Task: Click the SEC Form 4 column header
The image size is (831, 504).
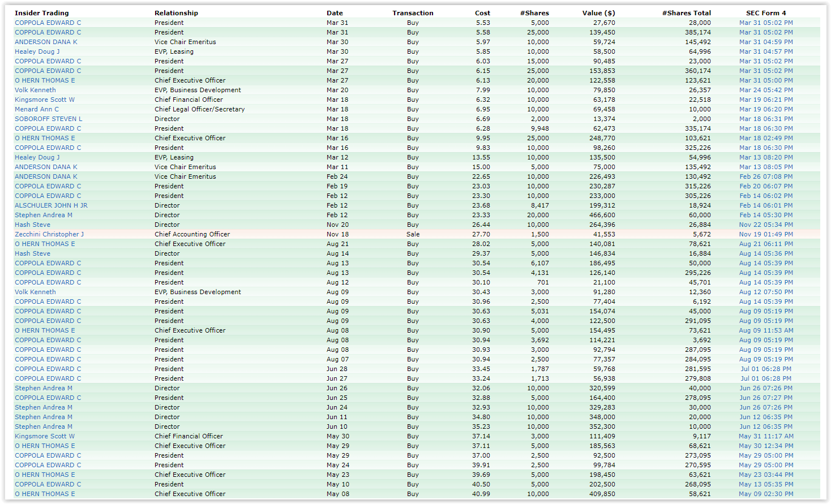Action: point(766,13)
